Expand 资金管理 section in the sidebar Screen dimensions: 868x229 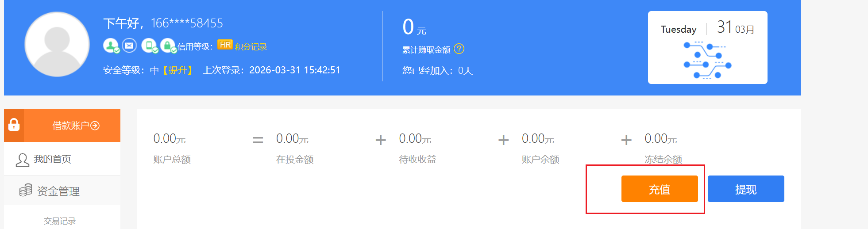click(x=58, y=191)
